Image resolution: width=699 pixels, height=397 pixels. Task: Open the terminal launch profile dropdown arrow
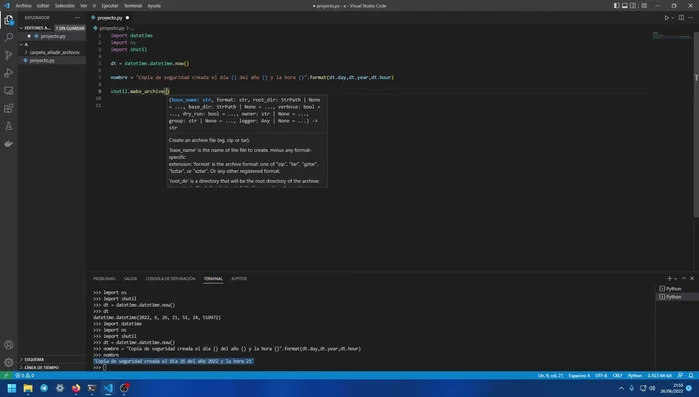tap(676, 278)
